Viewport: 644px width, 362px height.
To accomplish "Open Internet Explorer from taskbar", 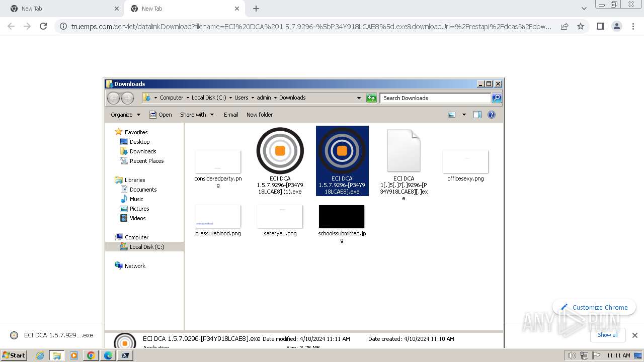I will [40, 355].
